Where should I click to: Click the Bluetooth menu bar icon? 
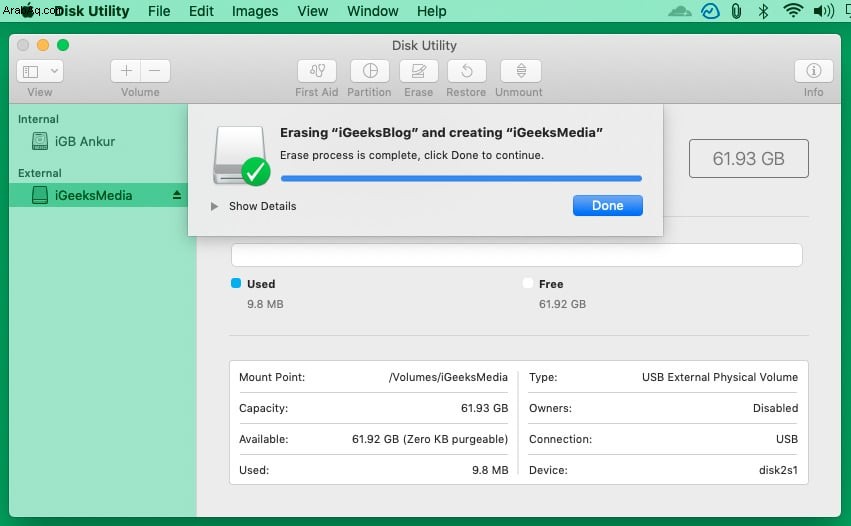click(x=763, y=11)
